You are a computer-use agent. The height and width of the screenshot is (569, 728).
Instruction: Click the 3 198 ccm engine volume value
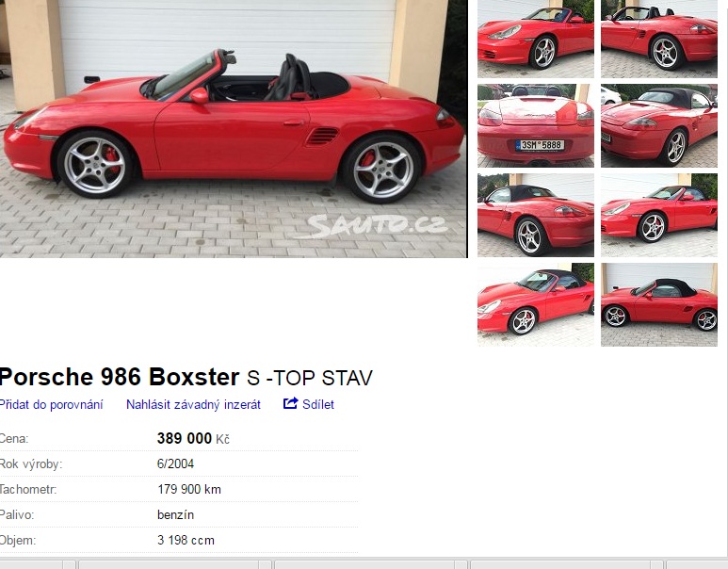(x=186, y=540)
